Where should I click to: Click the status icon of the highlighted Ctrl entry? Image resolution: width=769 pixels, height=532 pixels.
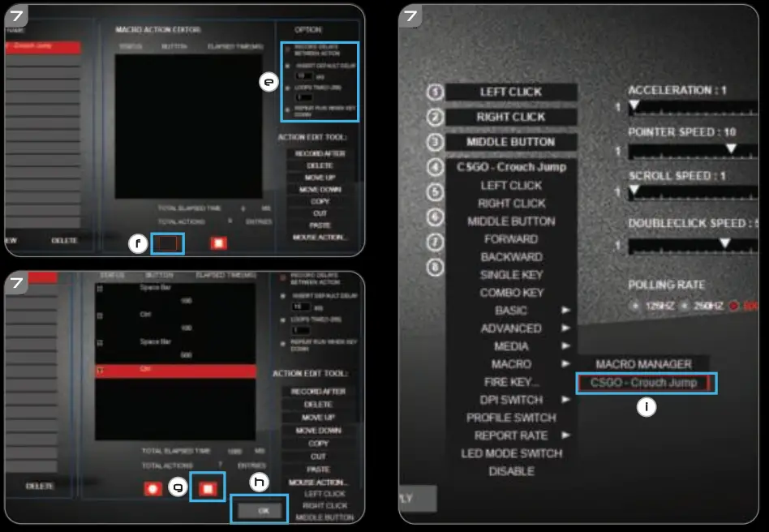(x=100, y=371)
